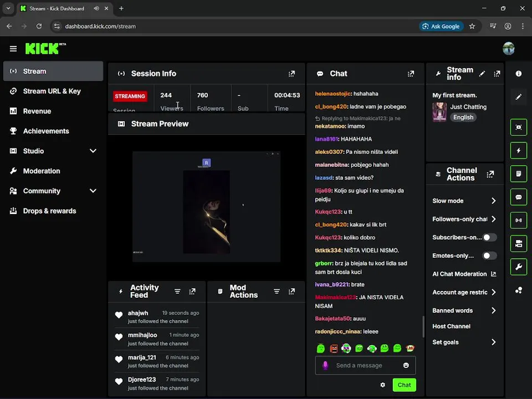Image resolution: width=532 pixels, height=399 pixels.
Task: Open Account age restriction settings
Action: (464, 293)
